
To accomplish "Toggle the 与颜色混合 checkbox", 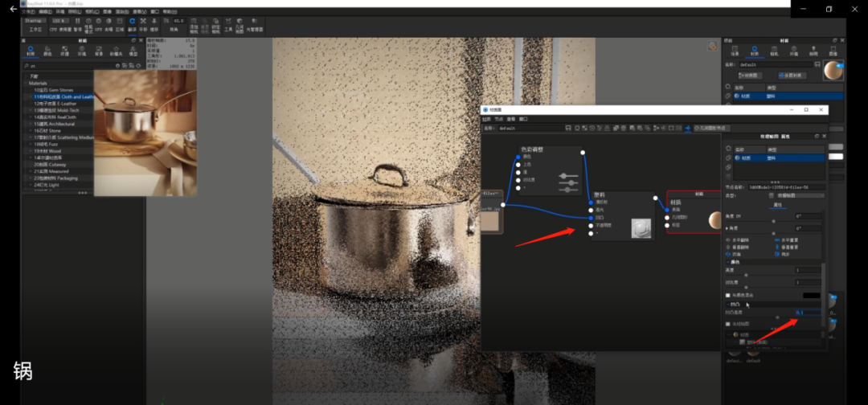I will pyautogui.click(x=728, y=295).
